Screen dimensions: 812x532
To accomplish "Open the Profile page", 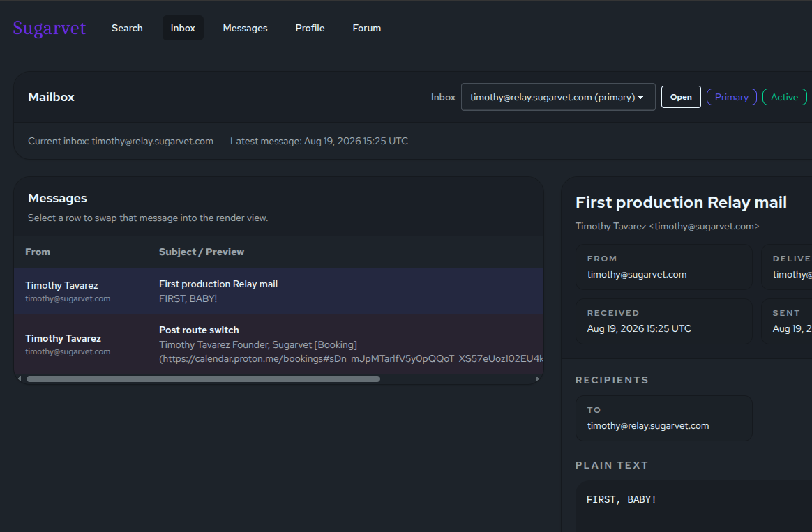I will (x=310, y=28).
